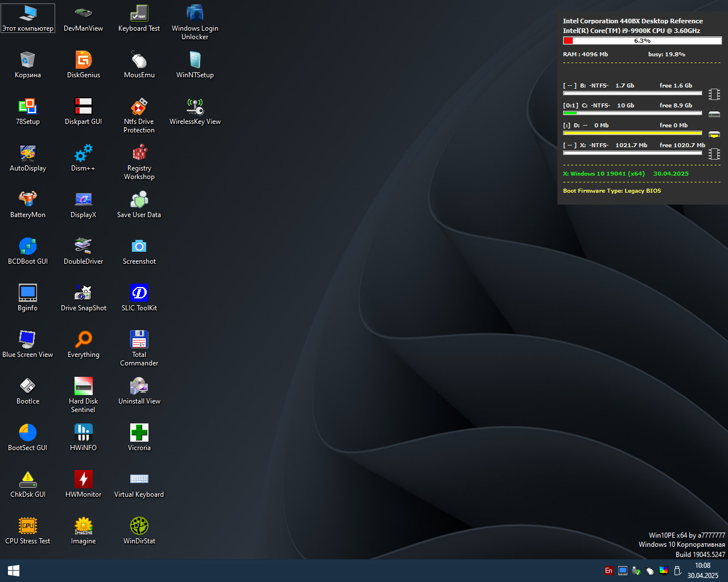The height and width of the screenshot is (582, 728).
Task: Click the rainbow color monitor tray icon
Action: point(664,571)
